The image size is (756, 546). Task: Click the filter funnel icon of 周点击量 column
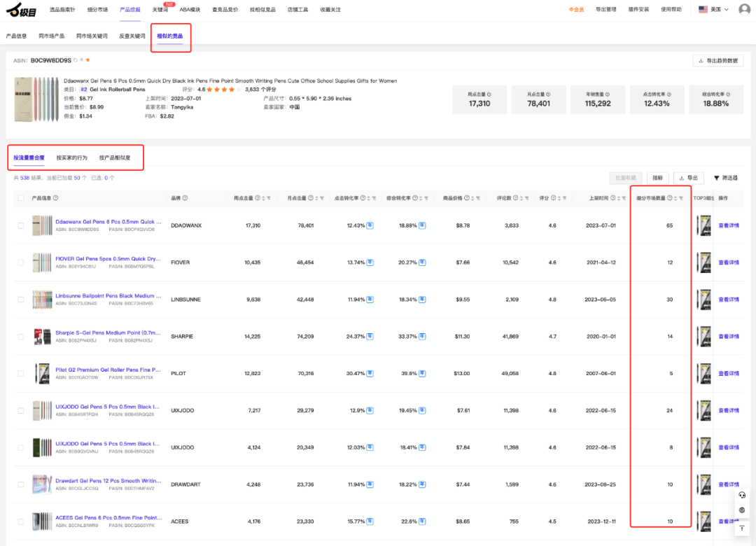click(x=269, y=198)
